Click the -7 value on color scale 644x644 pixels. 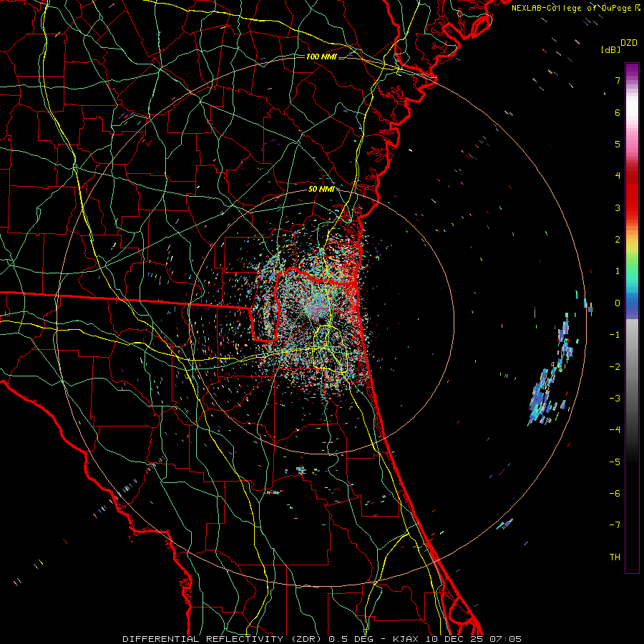615,525
